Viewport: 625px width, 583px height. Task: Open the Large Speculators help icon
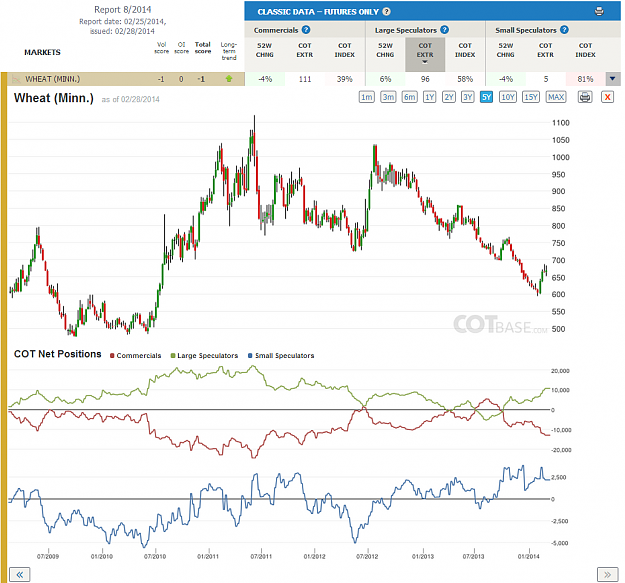pyautogui.click(x=444, y=30)
